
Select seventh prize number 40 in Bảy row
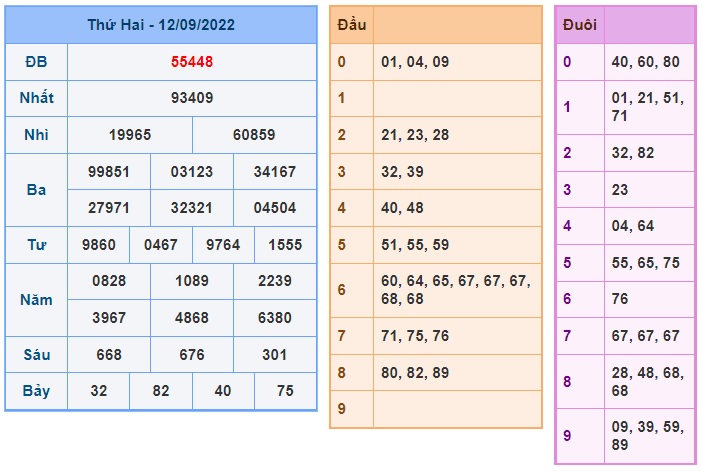pyautogui.click(x=223, y=391)
